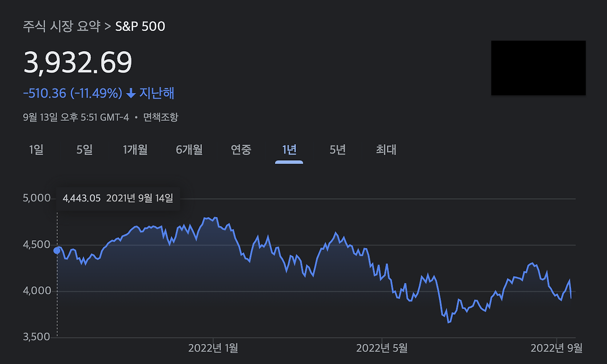Viewport: 607px width, 364px height.
Task: Click the 지난해 comparison link
Action: click(156, 93)
